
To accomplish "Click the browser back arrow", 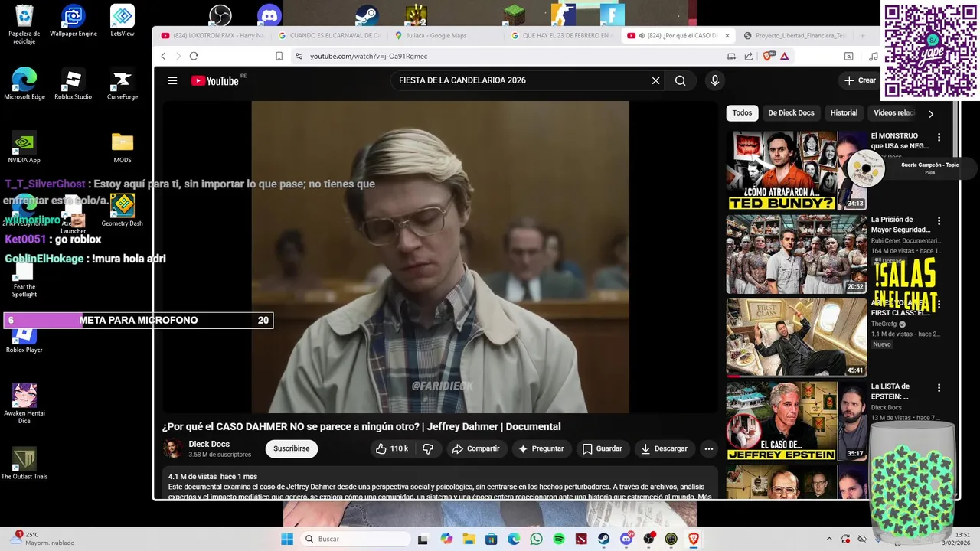I will 163,56.
